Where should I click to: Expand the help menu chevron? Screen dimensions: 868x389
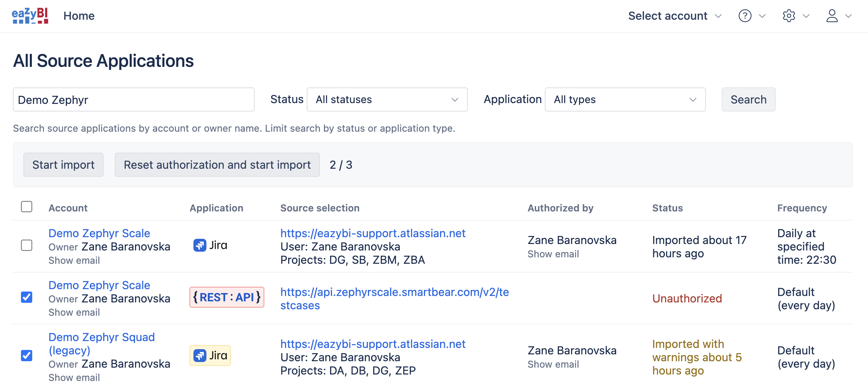pyautogui.click(x=762, y=16)
